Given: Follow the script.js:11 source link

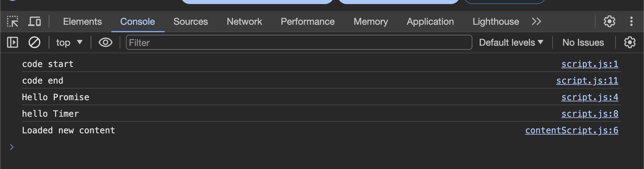Looking at the screenshot, I should click(587, 81).
